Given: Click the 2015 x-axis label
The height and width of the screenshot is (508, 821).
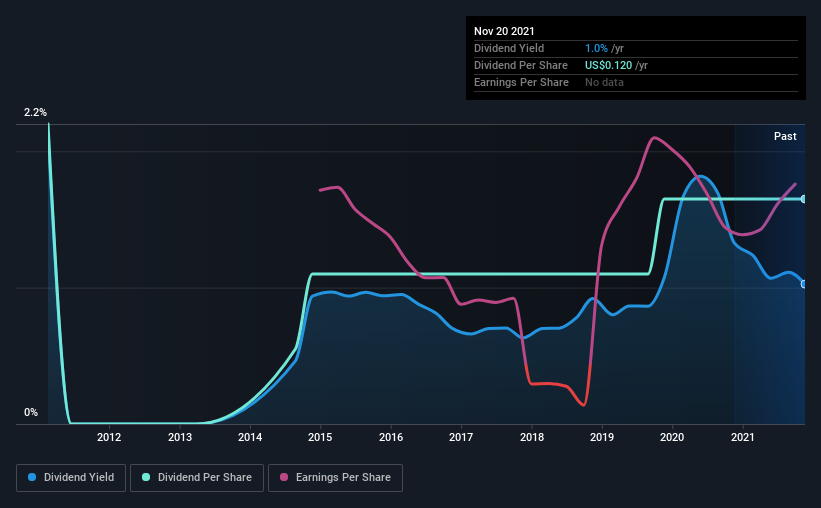Looking at the screenshot, I should click(320, 437).
